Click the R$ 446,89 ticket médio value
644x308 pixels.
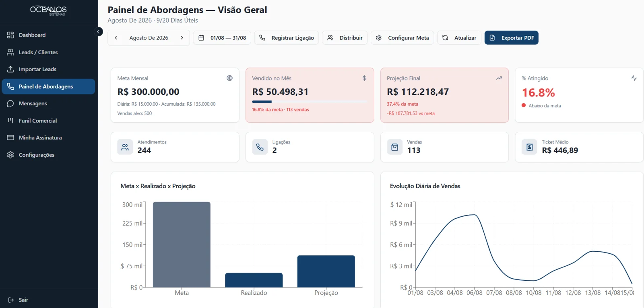click(x=560, y=150)
